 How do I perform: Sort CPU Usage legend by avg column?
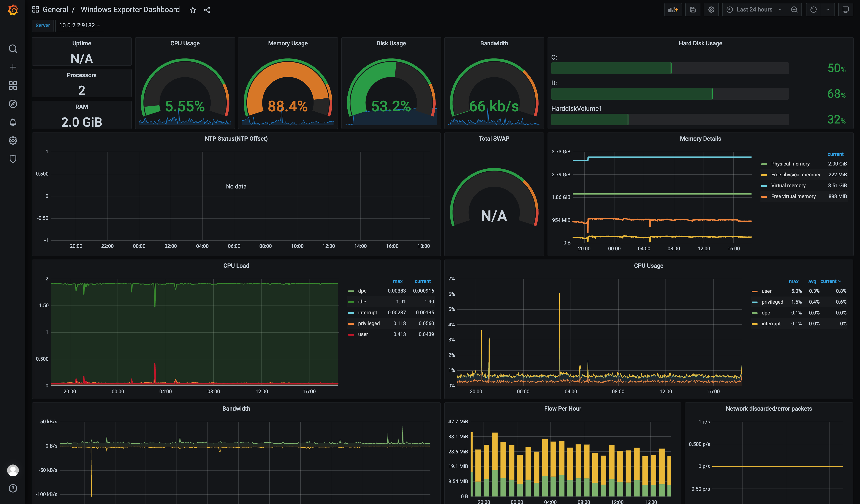pyautogui.click(x=812, y=281)
